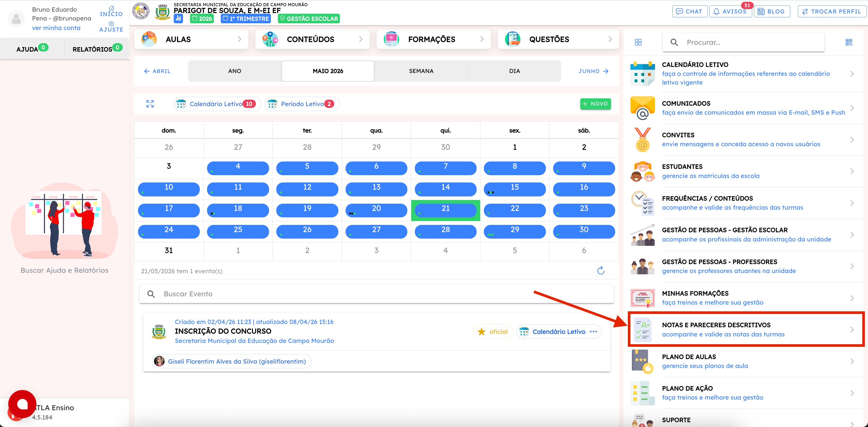
Task: Open the Frequências / Conteúdos clock icon
Action: point(642,203)
